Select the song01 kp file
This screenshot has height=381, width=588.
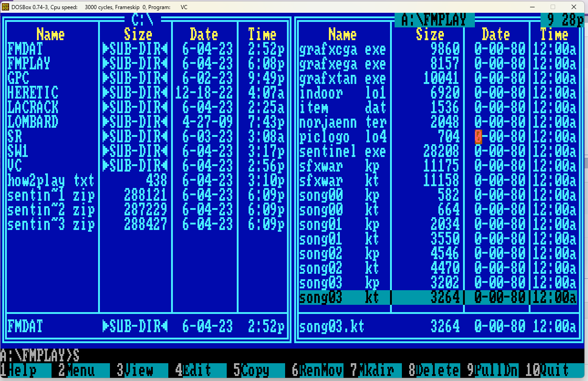pyautogui.click(x=438, y=224)
